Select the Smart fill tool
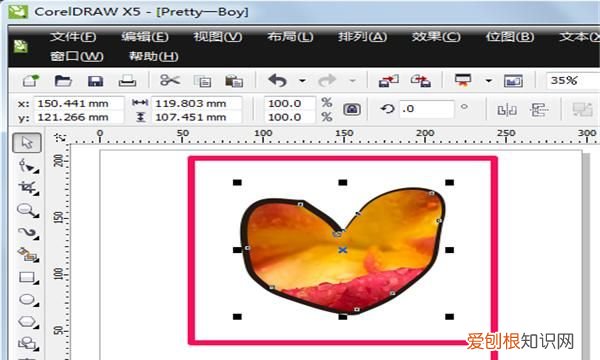 28,254
